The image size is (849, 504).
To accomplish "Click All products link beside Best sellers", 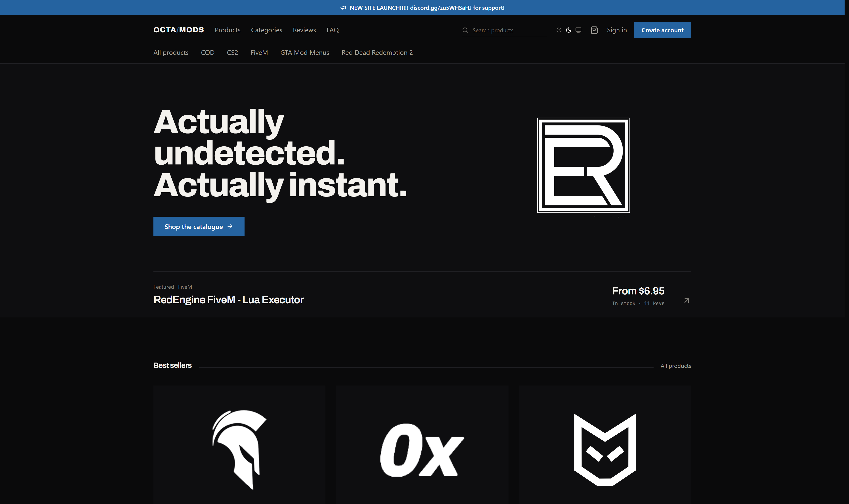I will coord(675,366).
